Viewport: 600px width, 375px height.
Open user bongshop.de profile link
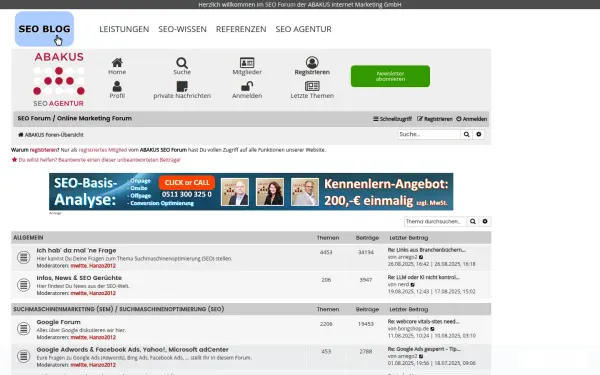click(x=413, y=329)
